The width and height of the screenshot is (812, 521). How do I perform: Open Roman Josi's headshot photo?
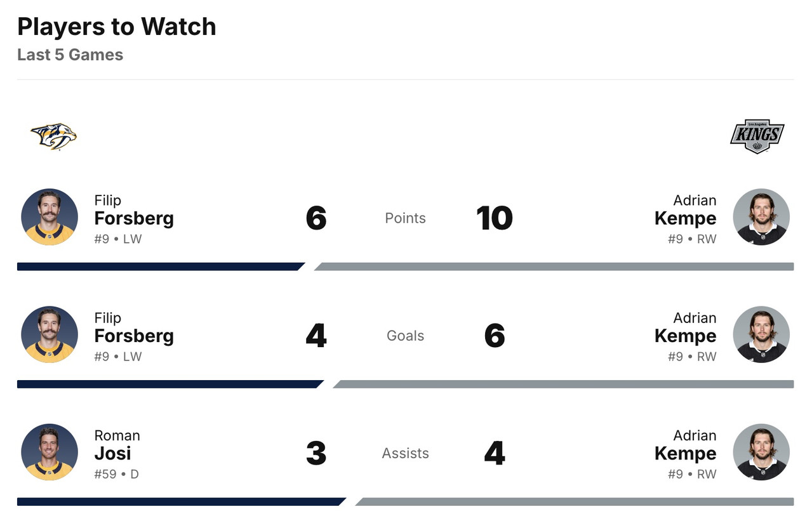(50, 452)
